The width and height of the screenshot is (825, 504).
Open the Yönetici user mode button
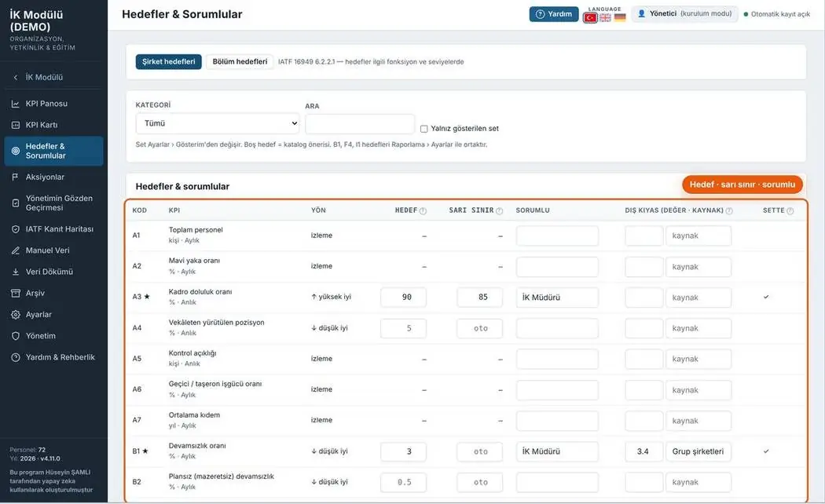tap(685, 14)
